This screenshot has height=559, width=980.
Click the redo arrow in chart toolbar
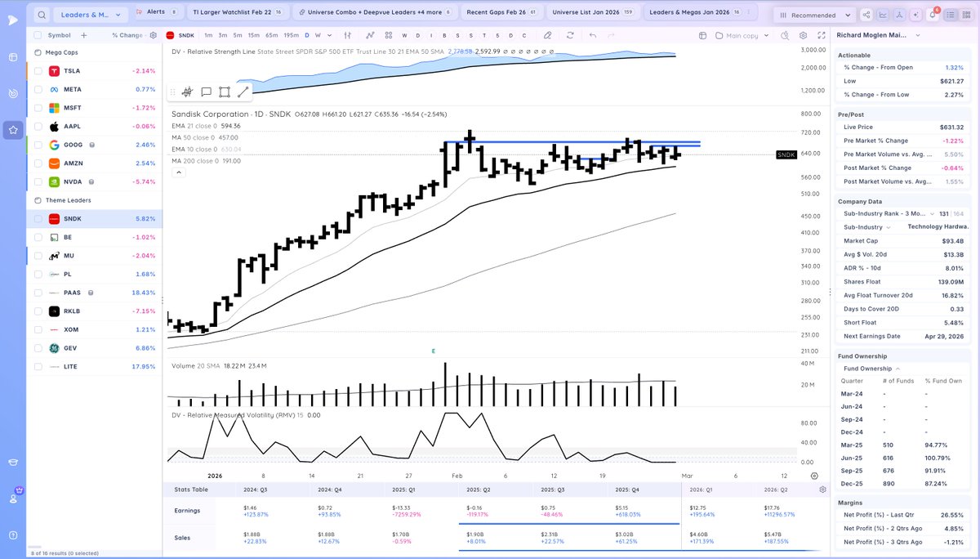click(611, 35)
